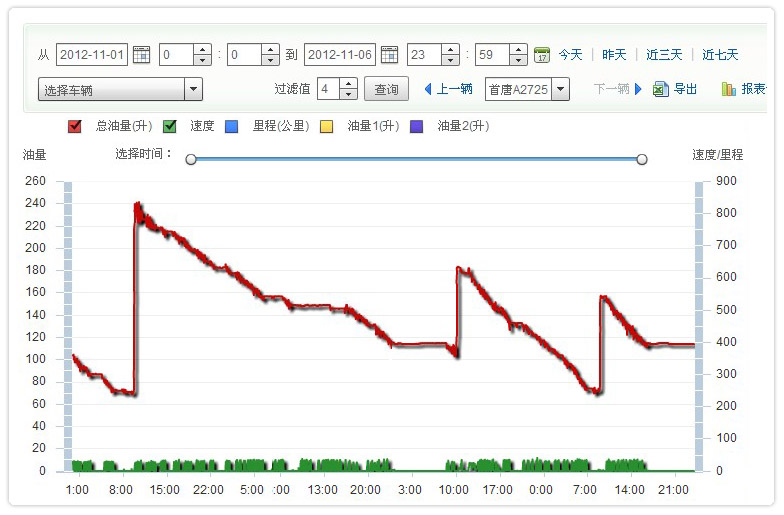Click the 报表 report link
Screen dimensions: 784x515
[754, 89]
